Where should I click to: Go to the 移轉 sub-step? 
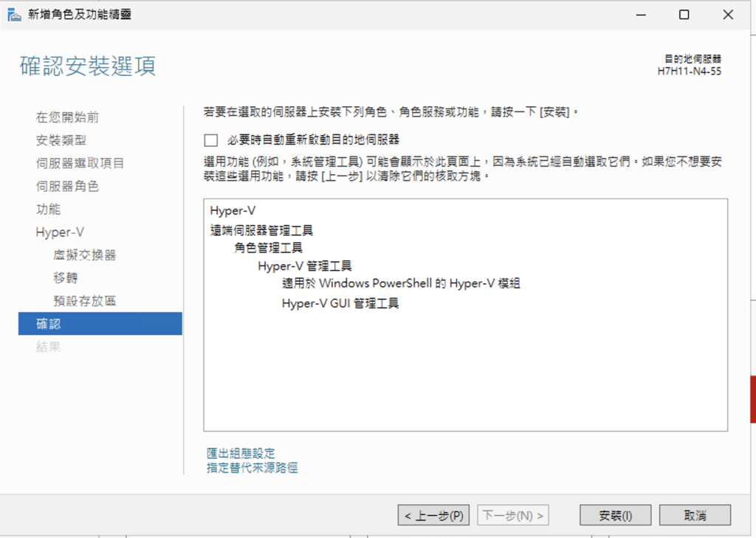(x=66, y=278)
